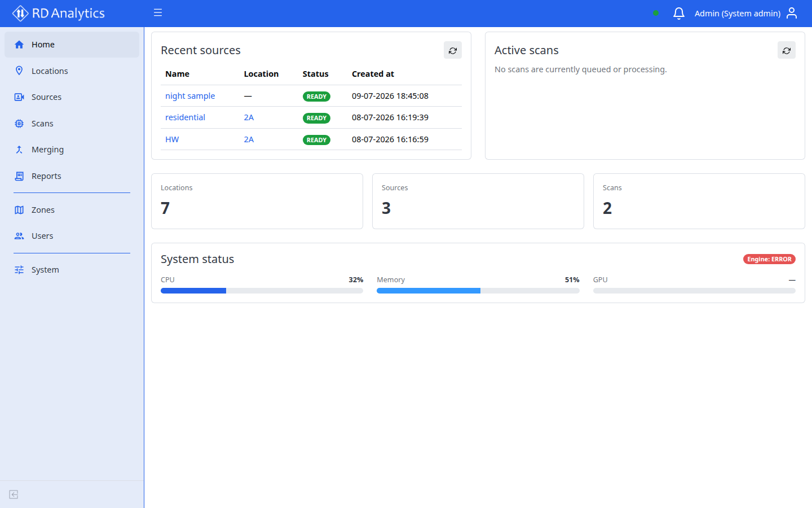Open the night sample source
The image size is (812, 508).
(190, 96)
